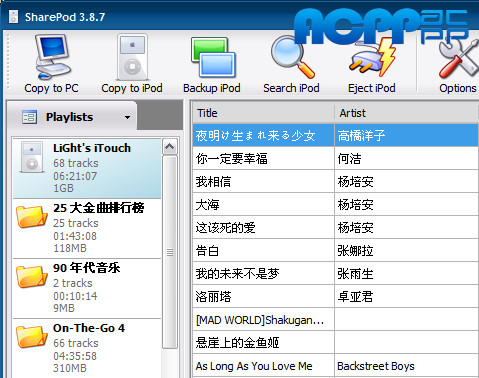The width and height of the screenshot is (479, 378).
Task: Open On-The-Go 4 playlist
Action: [87, 348]
